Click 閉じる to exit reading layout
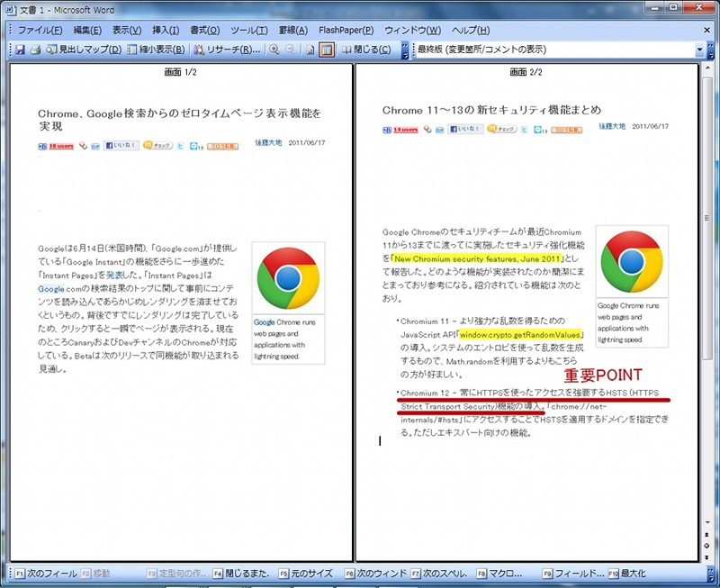Screen dimensions: 720x588 point(366,50)
